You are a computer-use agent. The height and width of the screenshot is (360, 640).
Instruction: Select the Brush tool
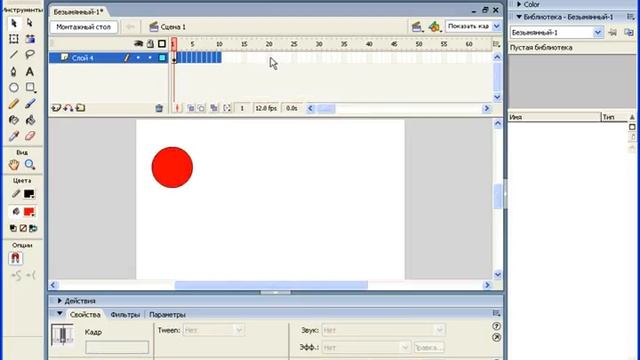tap(30, 104)
